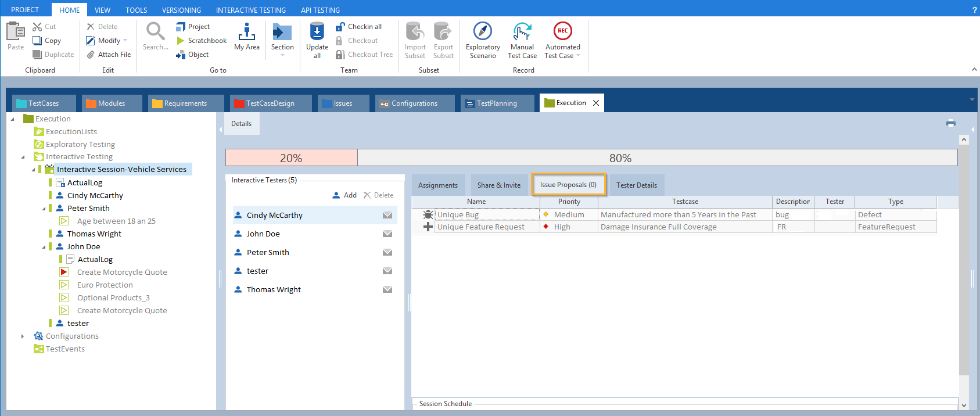Switch to the API TESTING ribbon tab

tap(320, 10)
